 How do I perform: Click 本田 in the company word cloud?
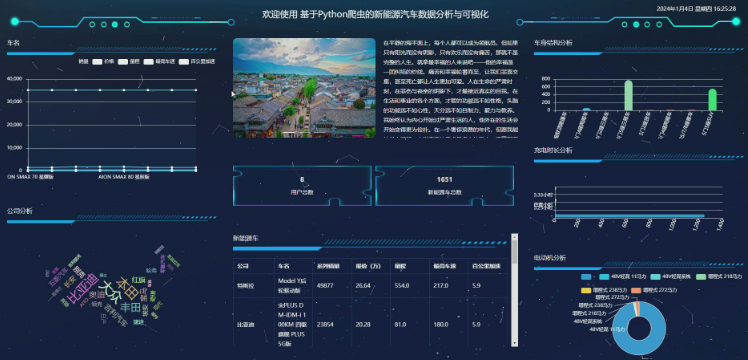click(x=127, y=289)
